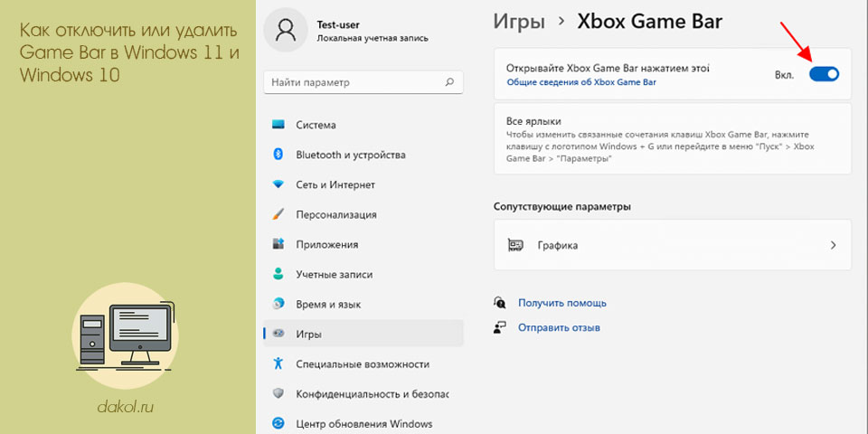
Task: Click the Учетные записи person icon
Action: 278,274
